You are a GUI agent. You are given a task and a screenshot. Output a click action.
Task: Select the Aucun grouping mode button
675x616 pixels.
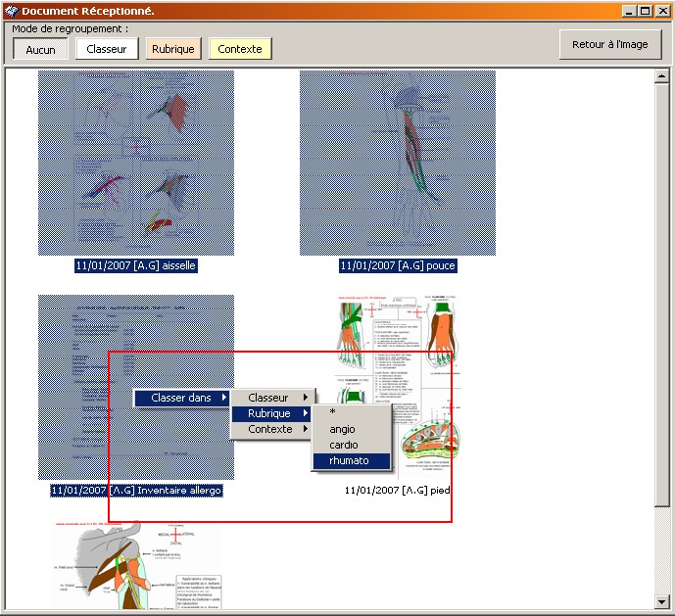(x=40, y=49)
